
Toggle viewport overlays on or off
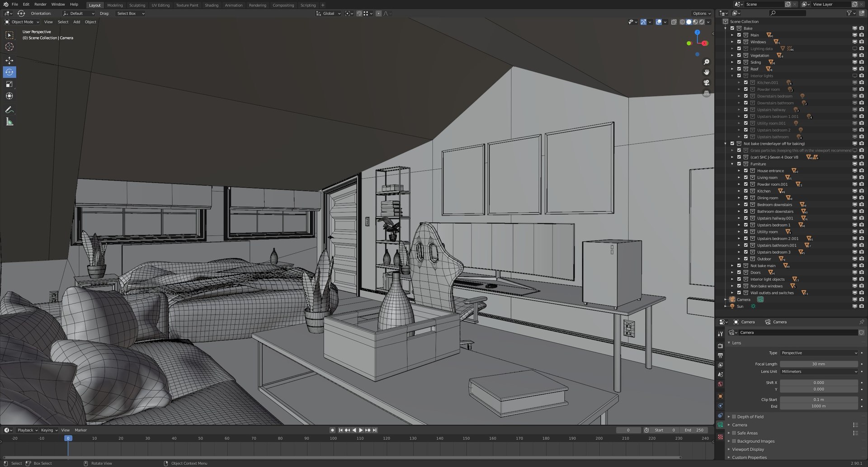coord(659,22)
